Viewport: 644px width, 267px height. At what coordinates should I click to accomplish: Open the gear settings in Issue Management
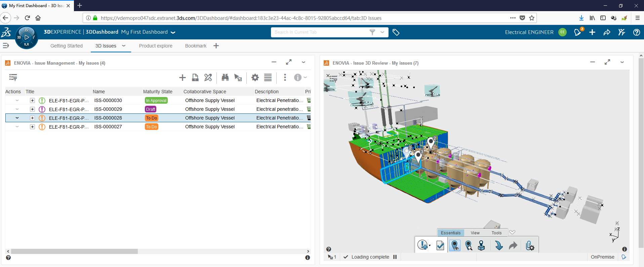pyautogui.click(x=255, y=78)
